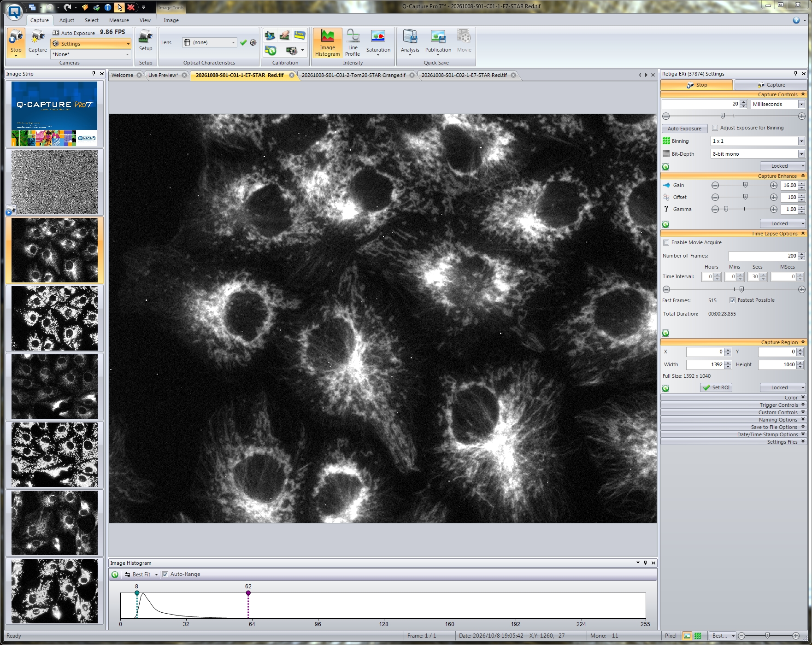812x645 pixels.
Task: Open the Binning 1 x 1 dropdown
Action: [x=758, y=141]
